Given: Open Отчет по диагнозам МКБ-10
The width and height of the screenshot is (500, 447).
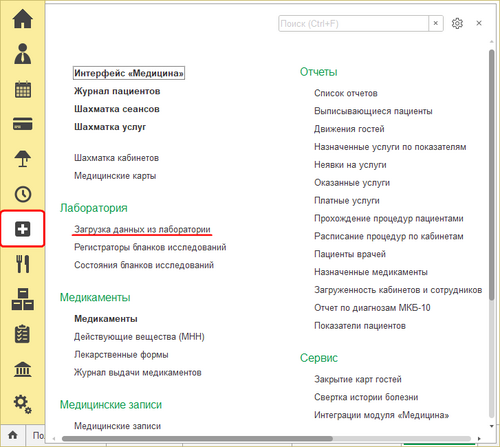Looking at the screenshot, I should click(x=372, y=308).
